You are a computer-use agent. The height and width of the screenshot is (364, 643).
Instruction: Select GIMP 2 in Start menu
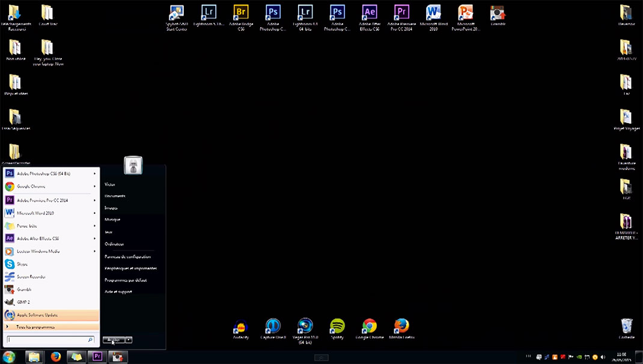(23, 302)
